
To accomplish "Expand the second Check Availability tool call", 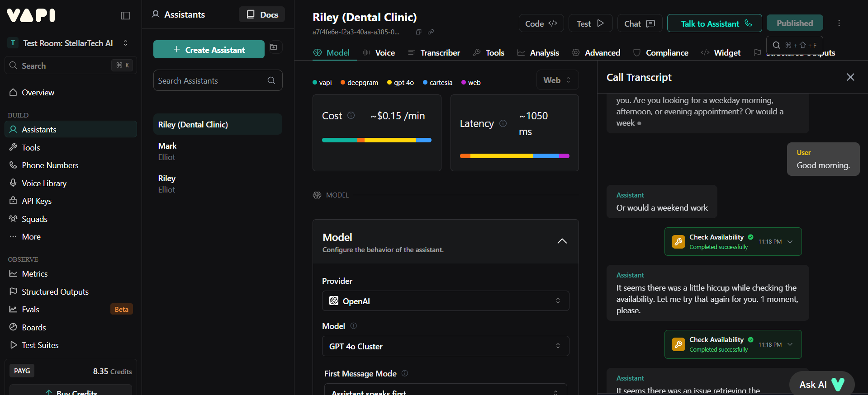I will (x=790, y=344).
